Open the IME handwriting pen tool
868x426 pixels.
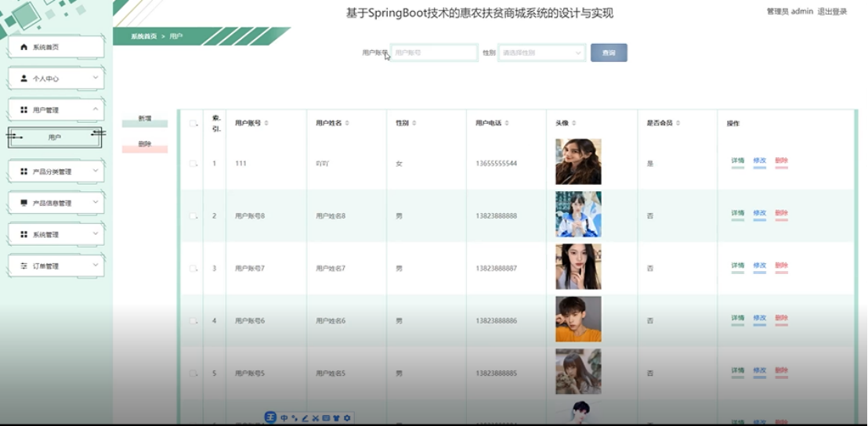pos(305,418)
